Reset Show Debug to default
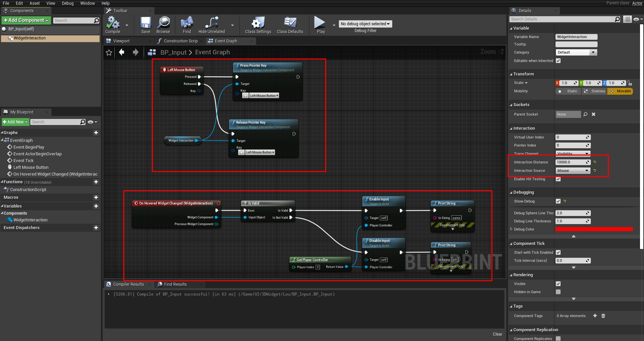 pos(565,201)
